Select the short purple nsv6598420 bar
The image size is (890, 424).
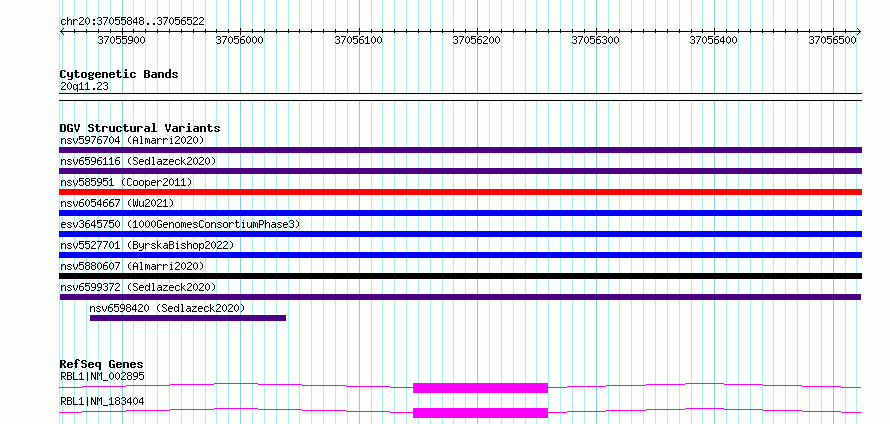188,318
